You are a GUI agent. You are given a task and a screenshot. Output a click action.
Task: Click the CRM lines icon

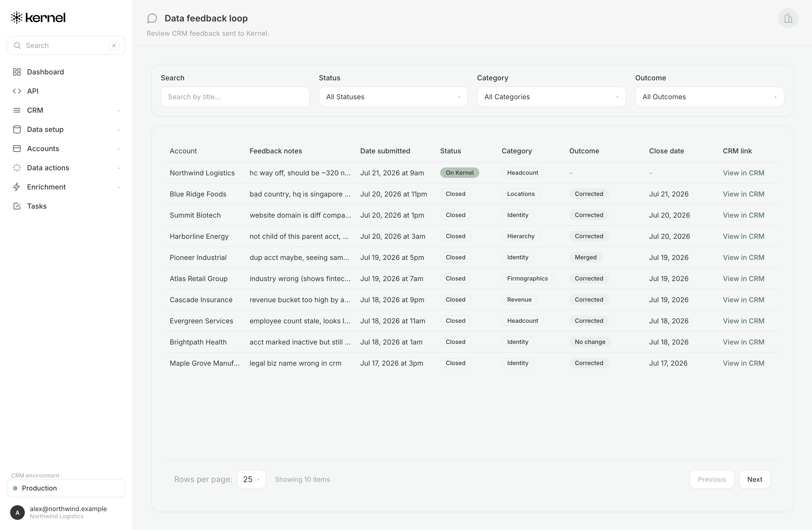17,110
